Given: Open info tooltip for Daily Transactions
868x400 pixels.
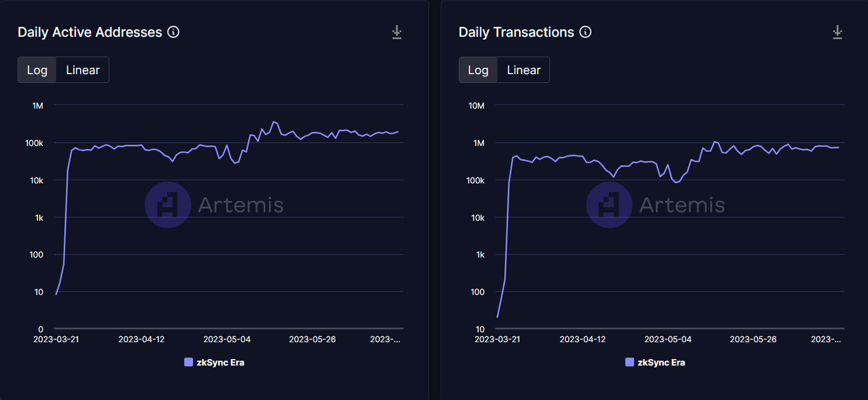Looking at the screenshot, I should (585, 32).
